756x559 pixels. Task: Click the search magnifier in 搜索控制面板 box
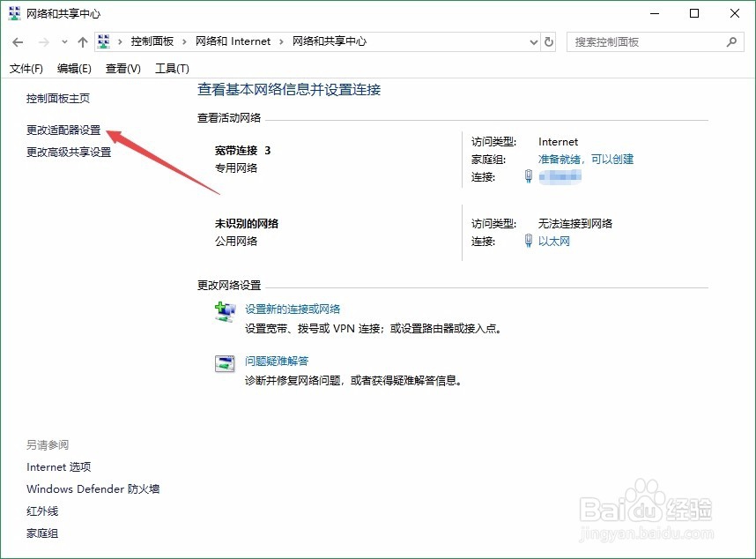[x=731, y=41]
